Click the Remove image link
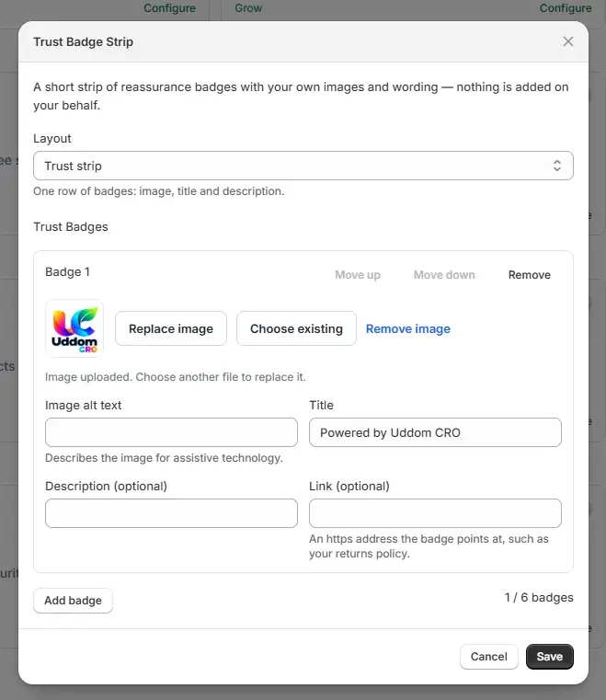Image resolution: width=606 pixels, height=700 pixels. coord(408,329)
